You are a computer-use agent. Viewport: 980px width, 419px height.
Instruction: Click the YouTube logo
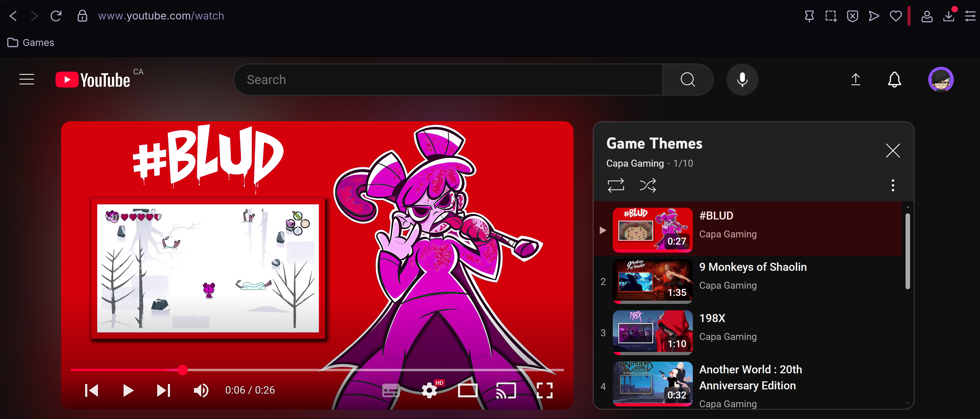click(93, 80)
